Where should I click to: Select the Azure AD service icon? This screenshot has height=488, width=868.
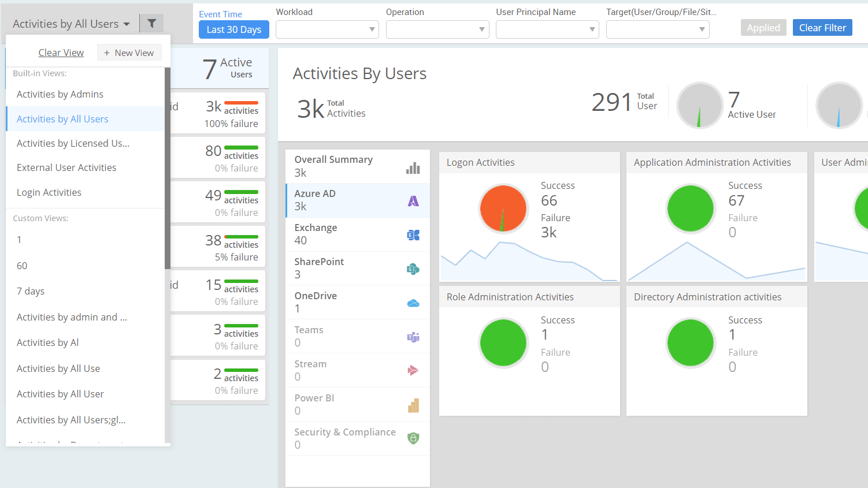[413, 199]
